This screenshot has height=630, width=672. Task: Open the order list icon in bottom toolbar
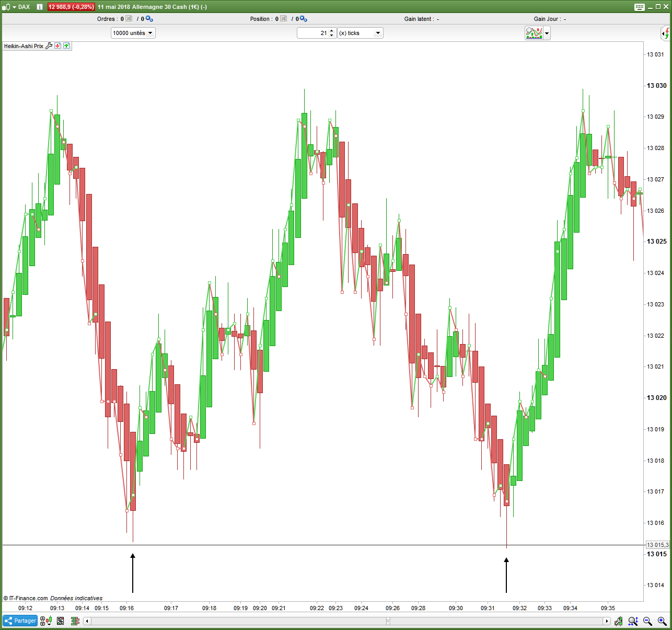point(61,621)
